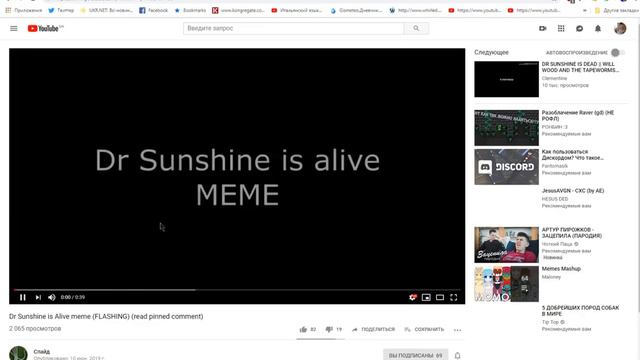Share the video via Поделиться
Image resolution: width=640 pixels, height=360 pixels.
point(373,329)
